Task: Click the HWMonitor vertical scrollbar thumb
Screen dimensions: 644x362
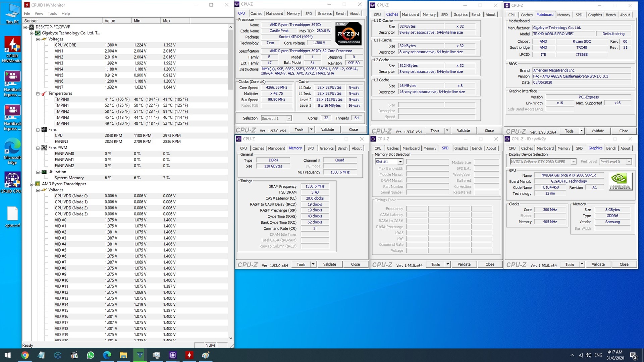Action: point(230,59)
